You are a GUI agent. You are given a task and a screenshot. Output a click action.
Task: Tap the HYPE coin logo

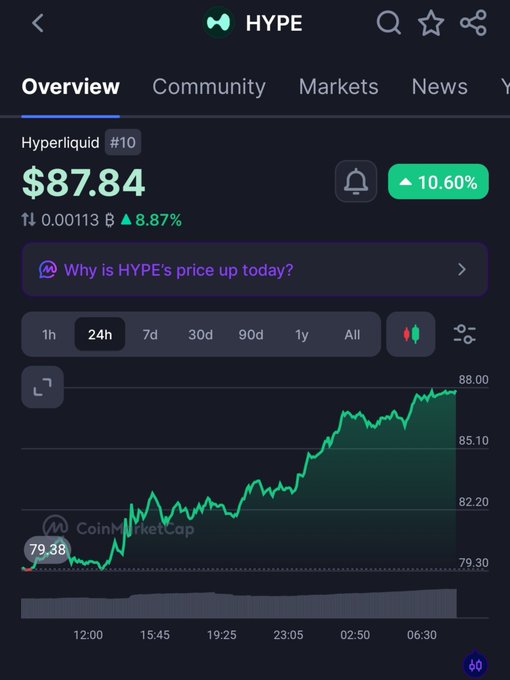[219, 23]
